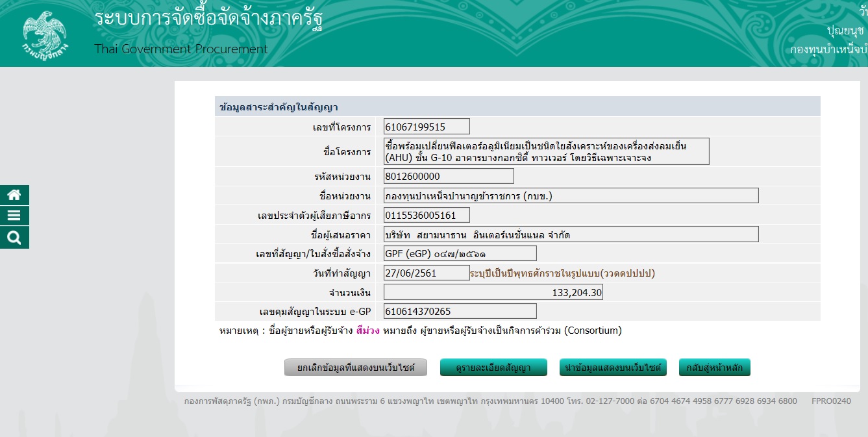
Task: Select the ชื่อโครงการ project name text box
Action: click(x=546, y=151)
